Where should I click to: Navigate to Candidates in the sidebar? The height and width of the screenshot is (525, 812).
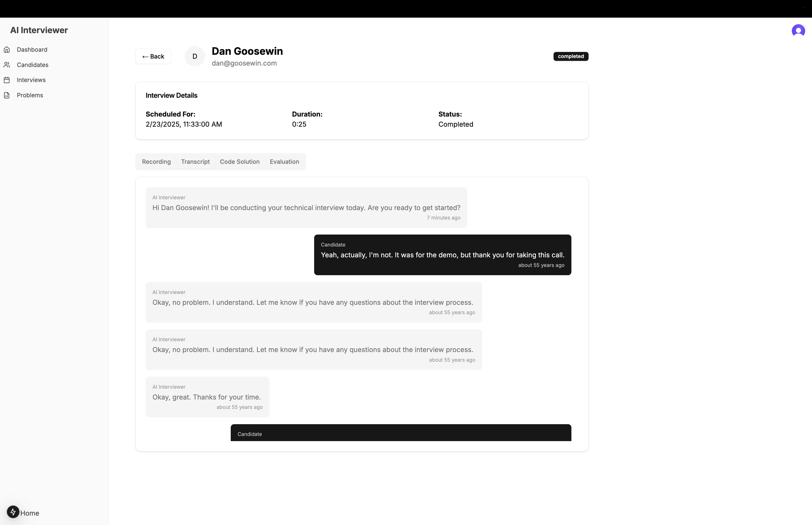click(33, 65)
